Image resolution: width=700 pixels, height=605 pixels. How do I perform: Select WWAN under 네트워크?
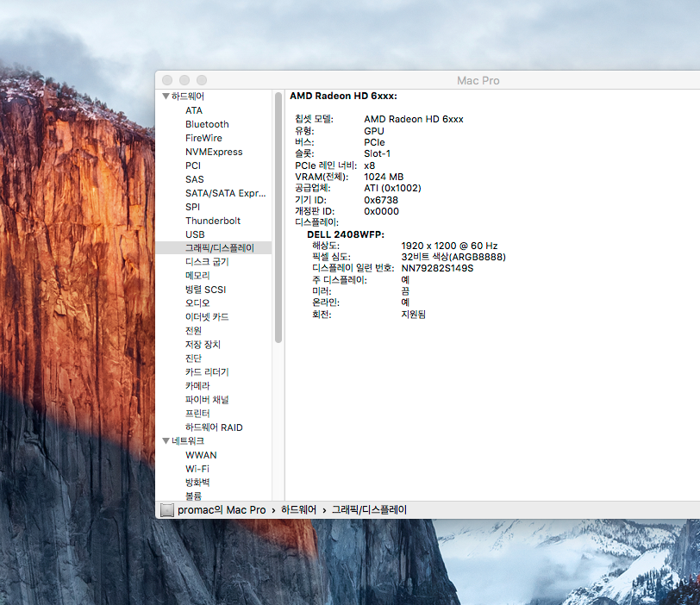coord(201,455)
